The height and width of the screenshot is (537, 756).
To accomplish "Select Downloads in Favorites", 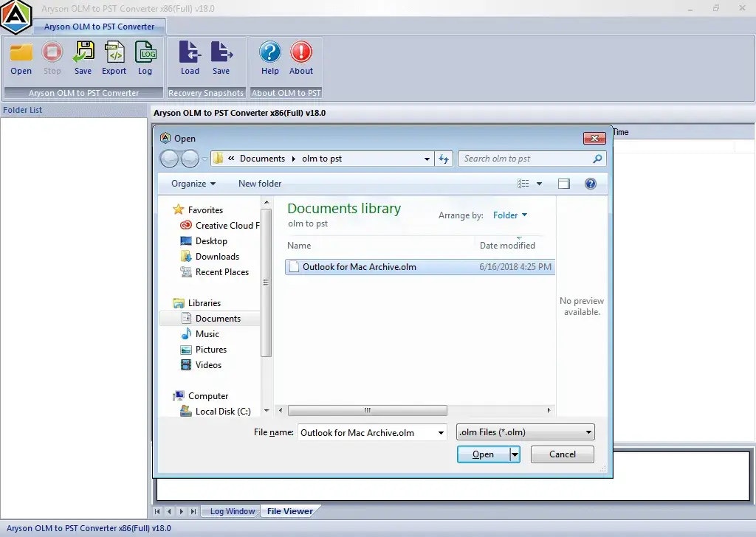I will click(x=210, y=256).
